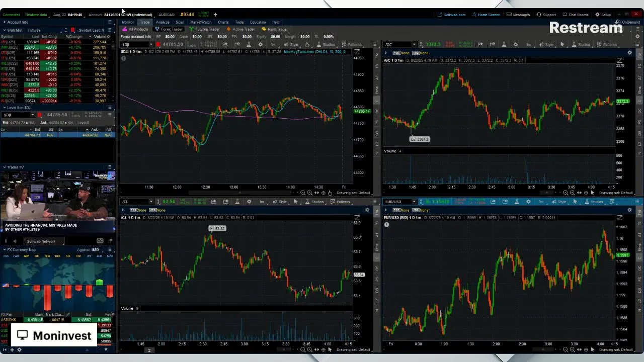Open the EUR/USD chart trade settings gear

pyautogui.click(x=630, y=210)
